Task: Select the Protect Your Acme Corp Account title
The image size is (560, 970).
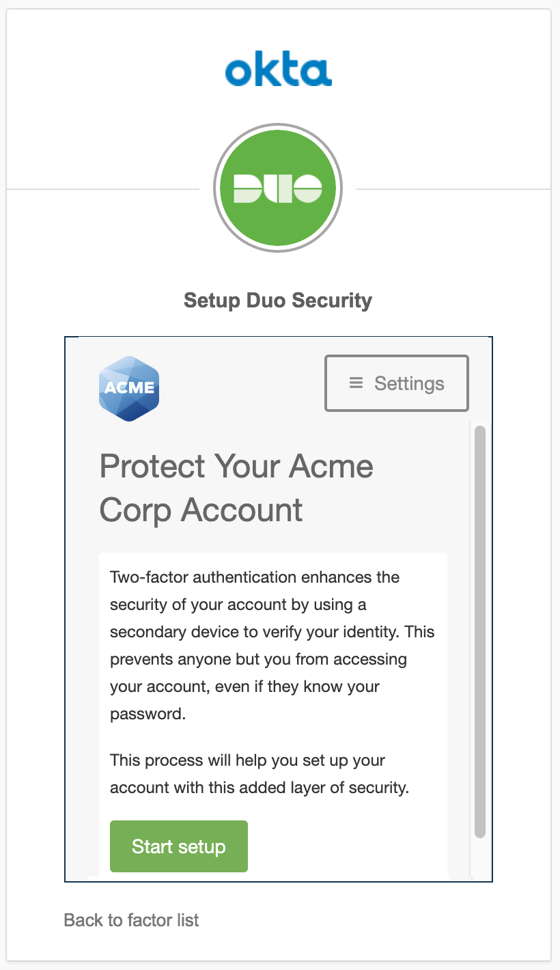Action: pos(236,488)
